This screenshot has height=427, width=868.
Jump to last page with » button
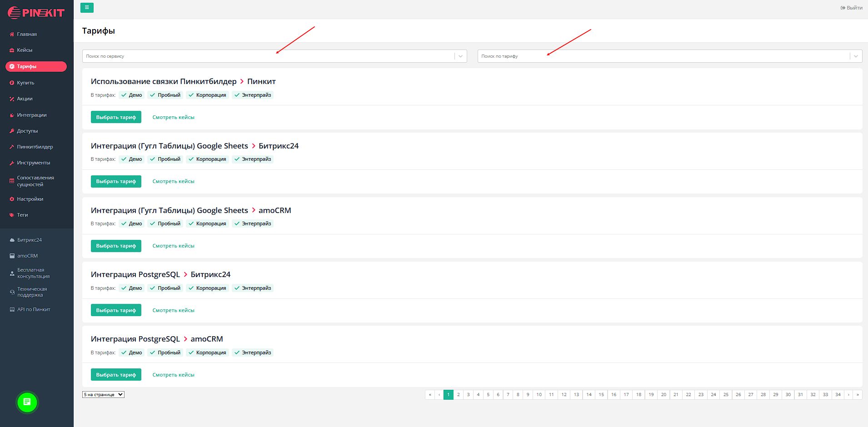coord(858,395)
